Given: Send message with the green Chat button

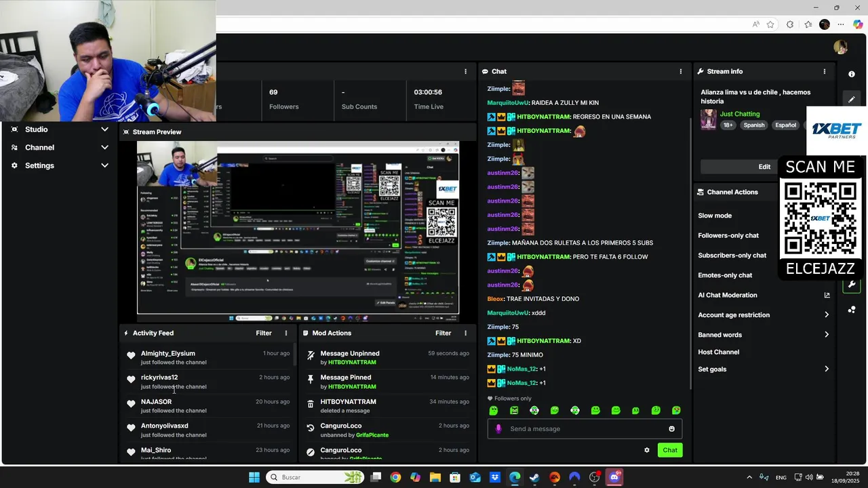Looking at the screenshot, I should 670,450.
